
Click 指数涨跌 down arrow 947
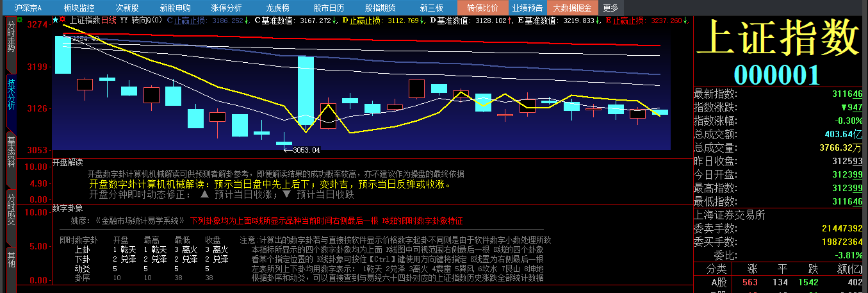[851, 107]
